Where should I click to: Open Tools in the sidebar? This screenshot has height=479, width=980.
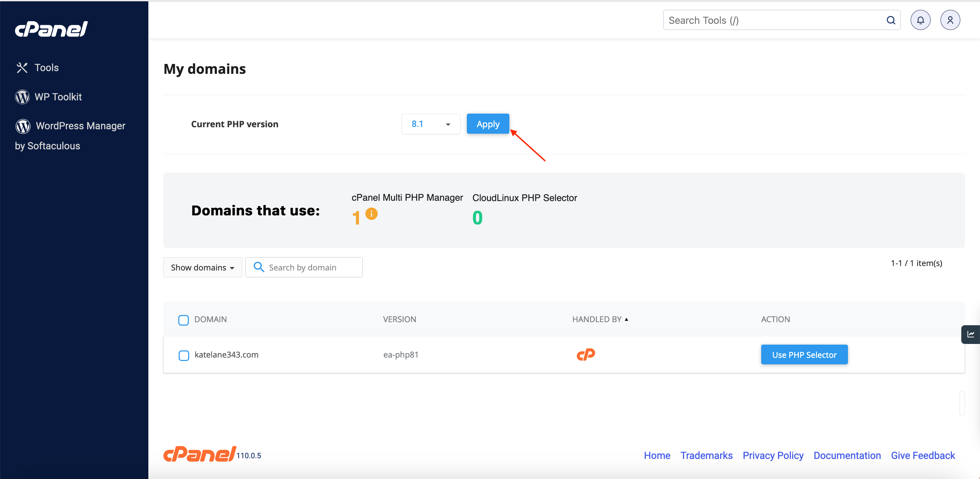37,68
